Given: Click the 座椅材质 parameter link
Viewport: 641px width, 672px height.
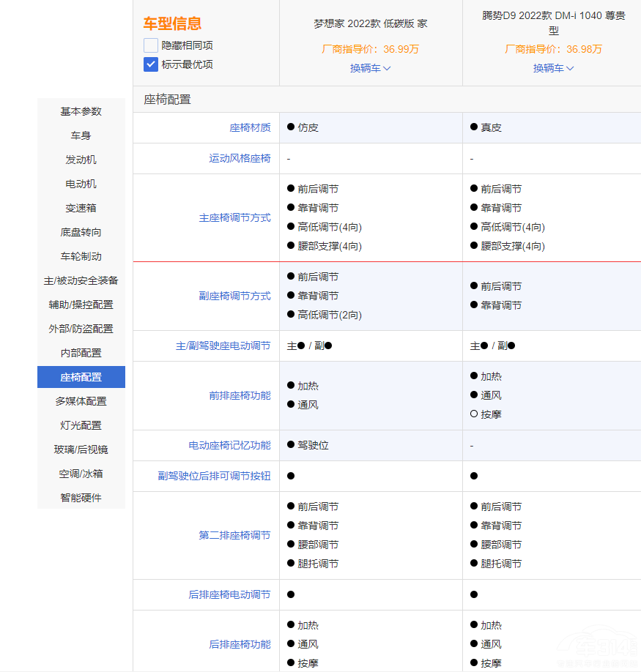Looking at the screenshot, I should click(x=250, y=127).
